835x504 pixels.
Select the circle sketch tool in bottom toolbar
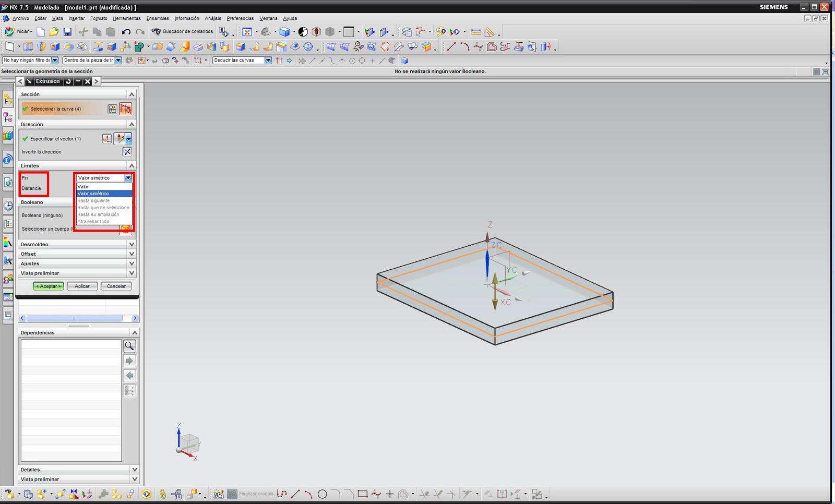click(323, 494)
